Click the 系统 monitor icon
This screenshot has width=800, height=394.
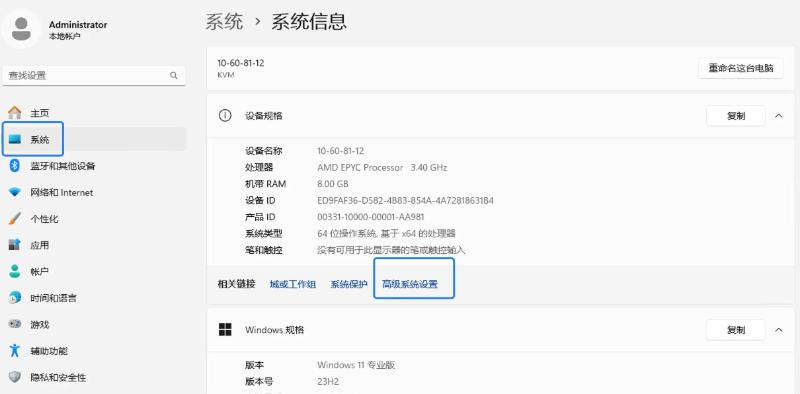[x=15, y=139]
